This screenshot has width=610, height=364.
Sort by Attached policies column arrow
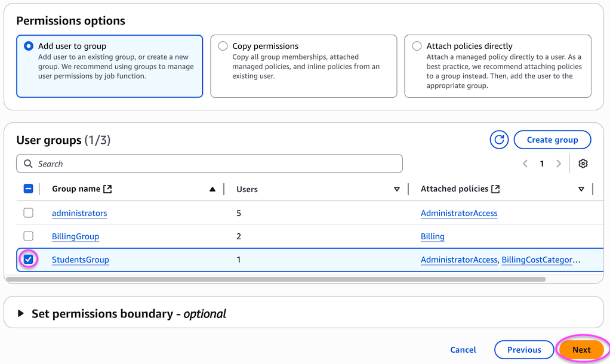(x=581, y=189)
